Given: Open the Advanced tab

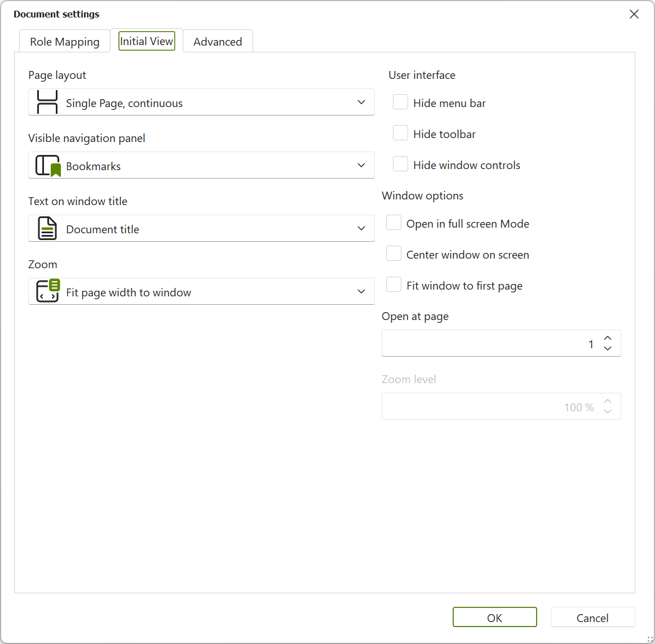Looking at the screenshot, I should tap(218, 41).
